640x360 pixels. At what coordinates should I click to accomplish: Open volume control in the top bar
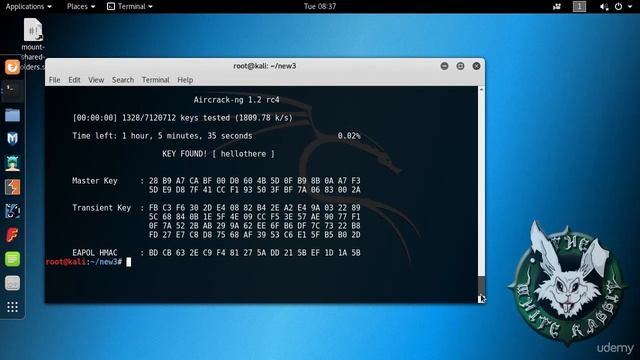(604, 7)
